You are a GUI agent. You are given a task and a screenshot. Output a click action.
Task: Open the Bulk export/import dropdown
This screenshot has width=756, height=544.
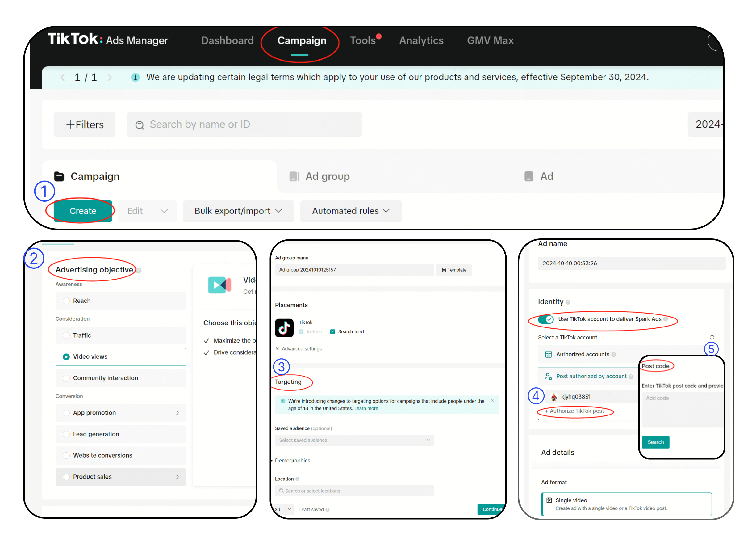pos(238,211)
